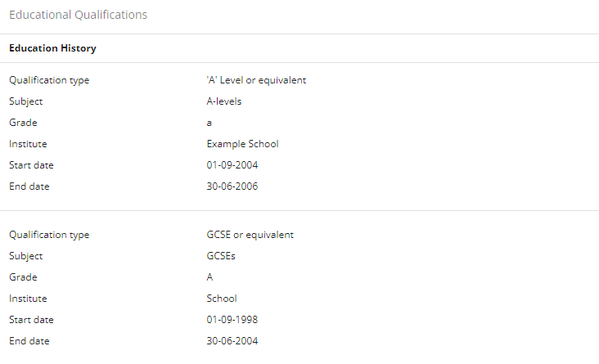Select the "'A' Level or equivalent" qualification value
This screenshot has width=599, height=364.
coord(256,80)
